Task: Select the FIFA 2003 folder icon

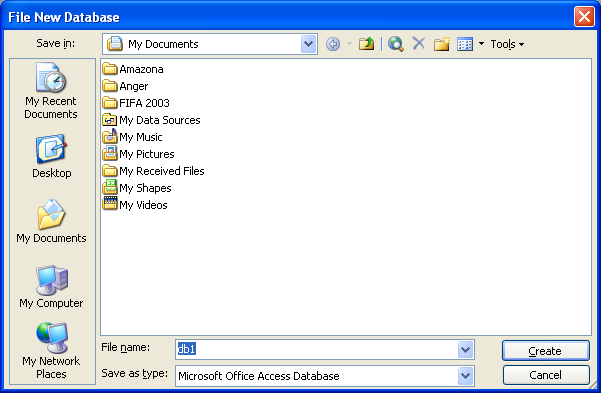Action: coord(110,103)
